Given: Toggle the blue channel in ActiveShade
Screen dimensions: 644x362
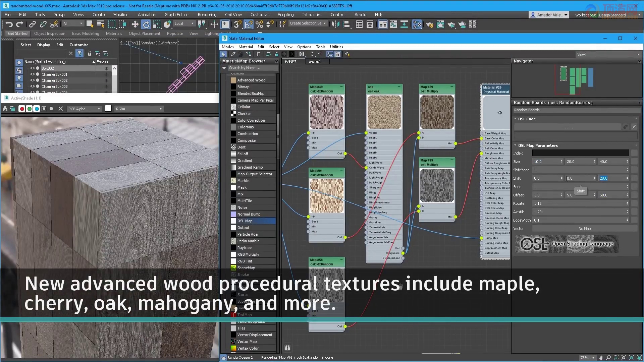Looking at the screenshot, I should 37,109.
